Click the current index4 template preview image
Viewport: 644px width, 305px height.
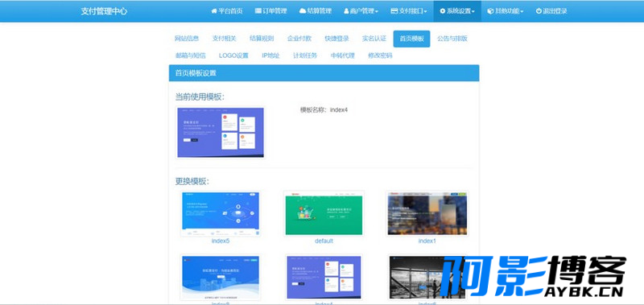click(221, 133)
